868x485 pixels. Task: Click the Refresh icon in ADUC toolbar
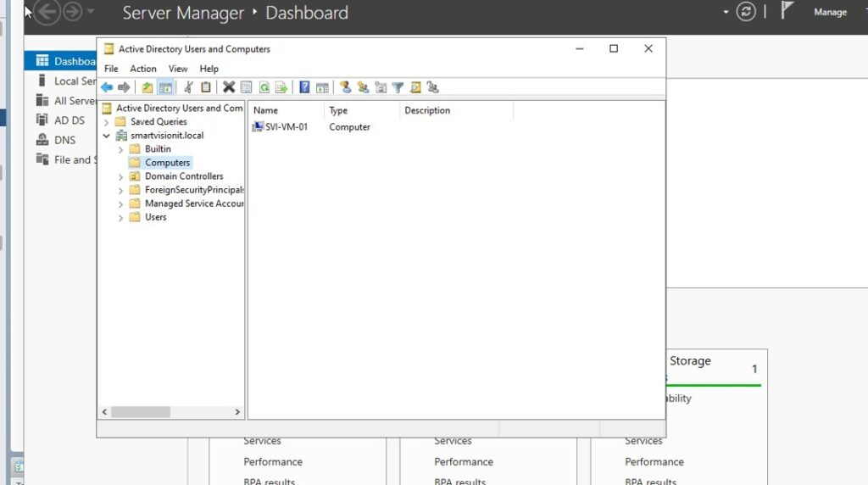[264, 87]
